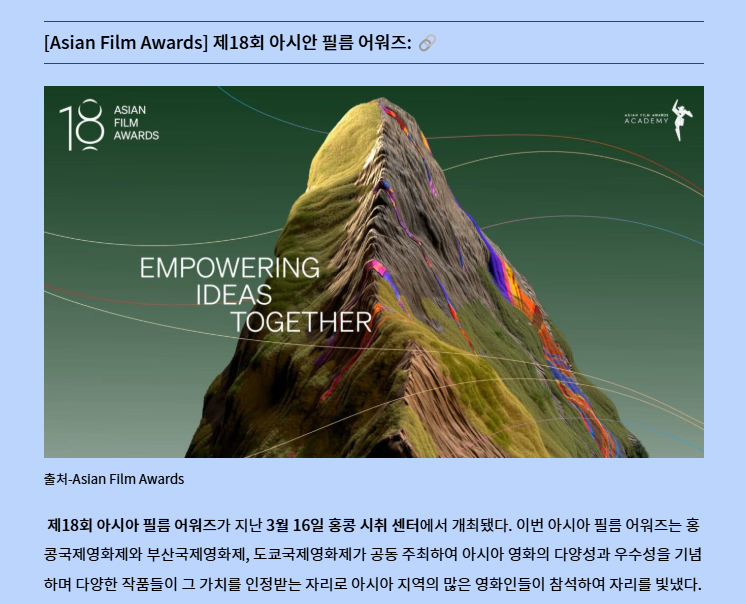This screenshot has height=604, width=746.
Task: Click the TOGETHER word on the banner
Action: point(301,322)
